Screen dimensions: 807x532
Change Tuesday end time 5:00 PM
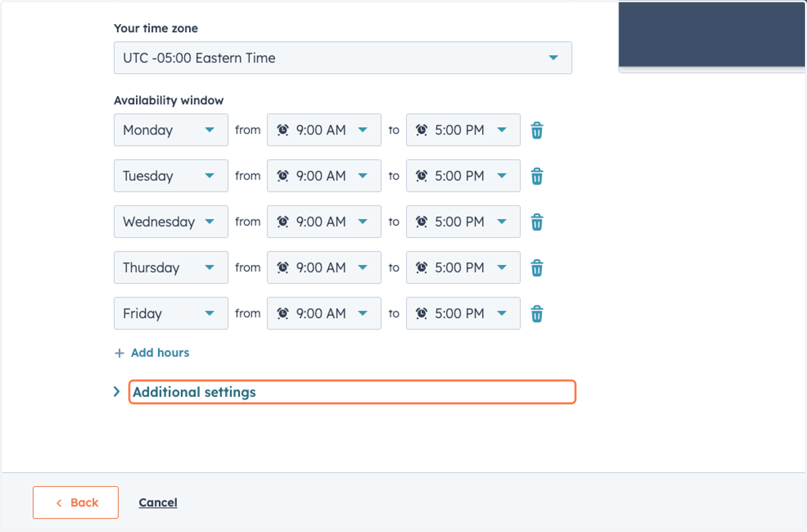point(463,176)
